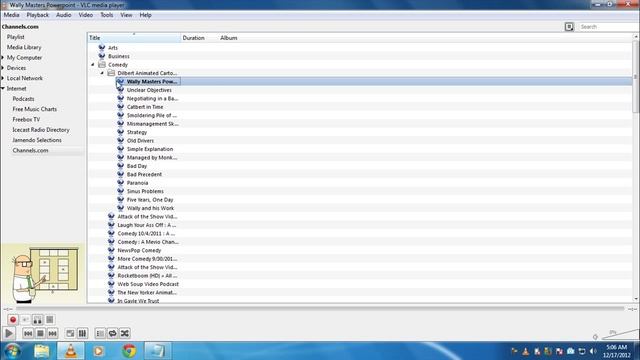Screen dimensions: 640x360
Task: Toggle random shuffle playback
Action: [125, 333]
